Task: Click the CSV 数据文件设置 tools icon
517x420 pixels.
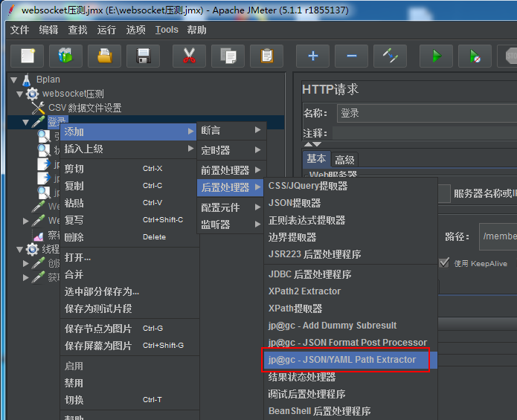Action: (x=38, y=108)
